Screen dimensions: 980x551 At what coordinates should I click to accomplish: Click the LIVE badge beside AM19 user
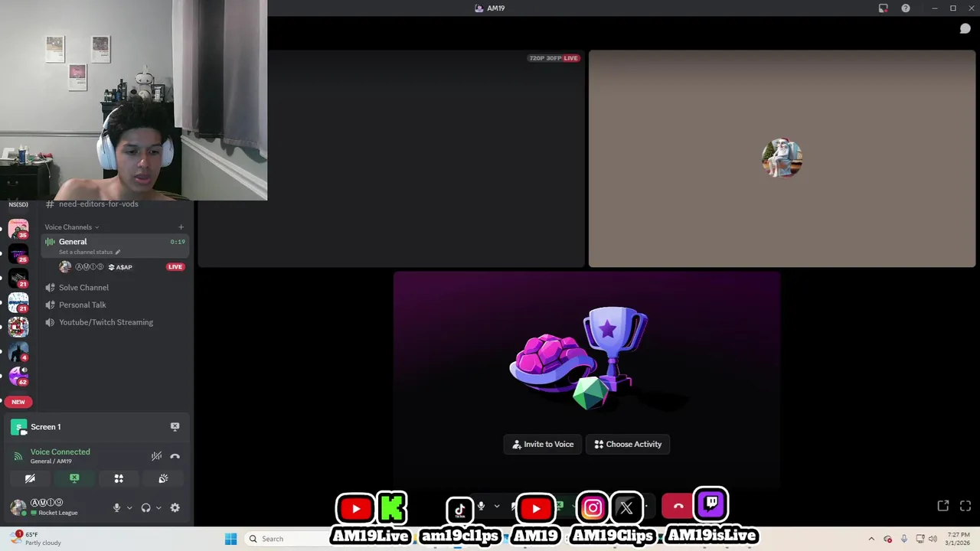pyautogui.click(x=175, y=267)
